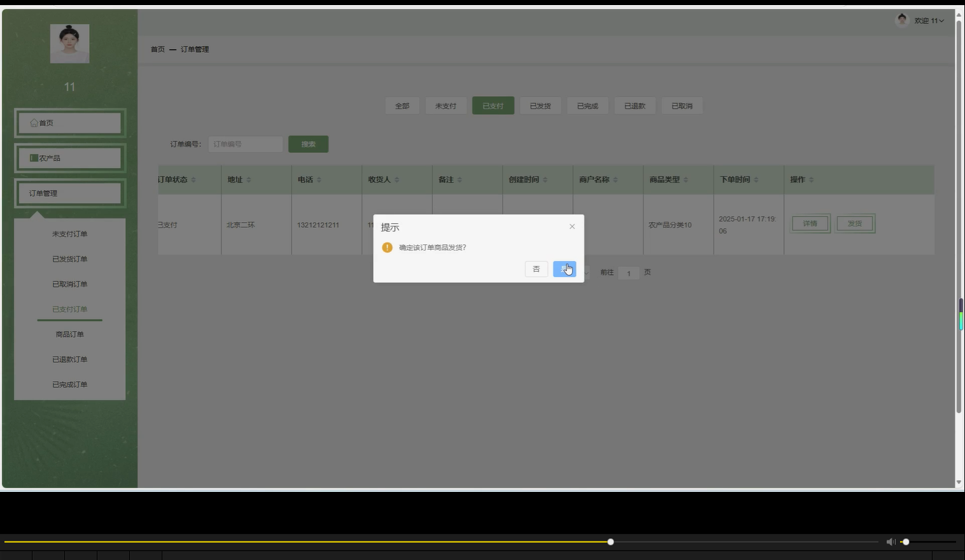Screen dimensions: 965x560
Task: Click the home icon beside 首页 in sidebar
Action: click(x=34, y=123)
